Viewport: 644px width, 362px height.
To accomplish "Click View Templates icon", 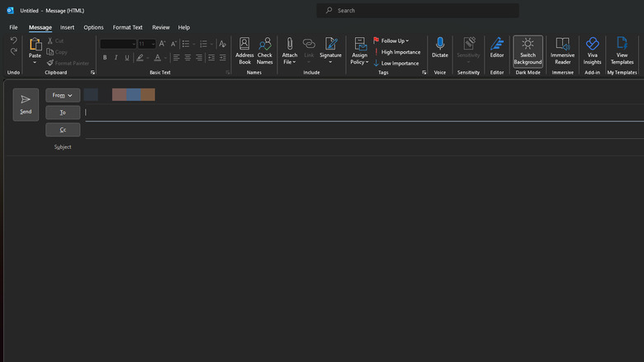I will point(622,50).
